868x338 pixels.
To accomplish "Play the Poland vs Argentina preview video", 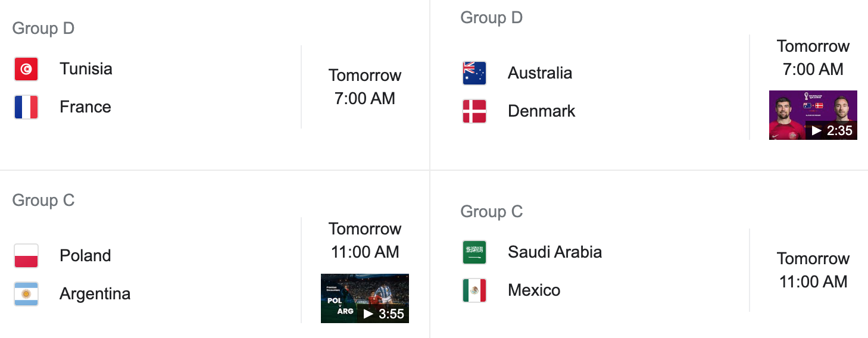I will 364,298.
